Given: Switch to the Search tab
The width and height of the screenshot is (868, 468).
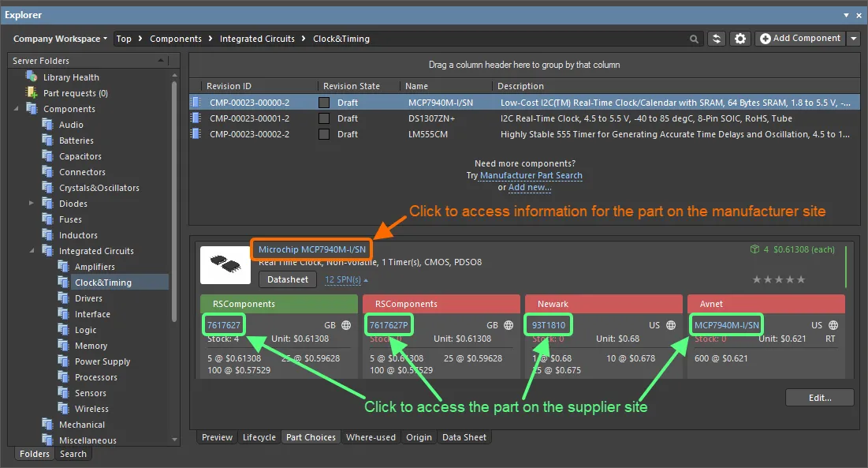Looking at the screenshot, I should [73, 454].
